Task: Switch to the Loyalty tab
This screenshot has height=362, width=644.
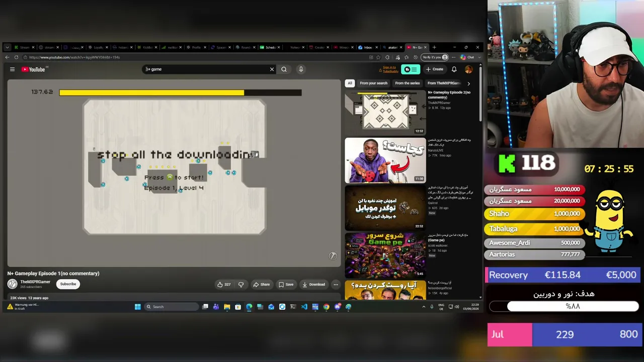Action: (x=98, y=47)
